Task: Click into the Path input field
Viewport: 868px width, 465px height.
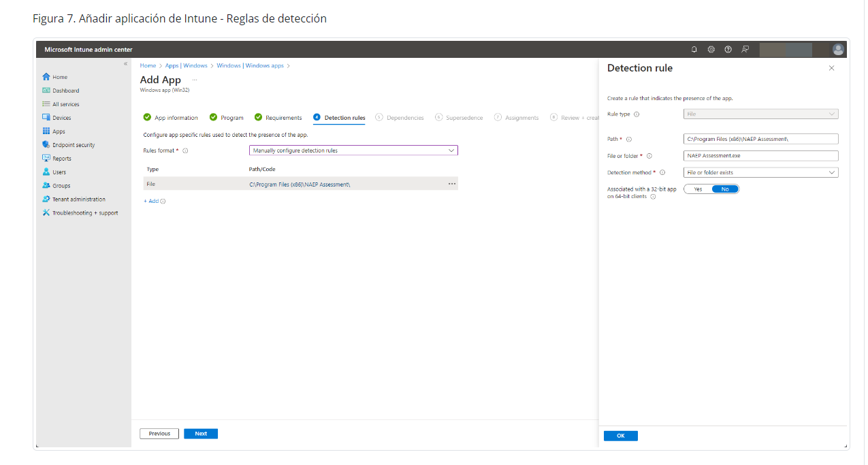Action: coord(760,139)
